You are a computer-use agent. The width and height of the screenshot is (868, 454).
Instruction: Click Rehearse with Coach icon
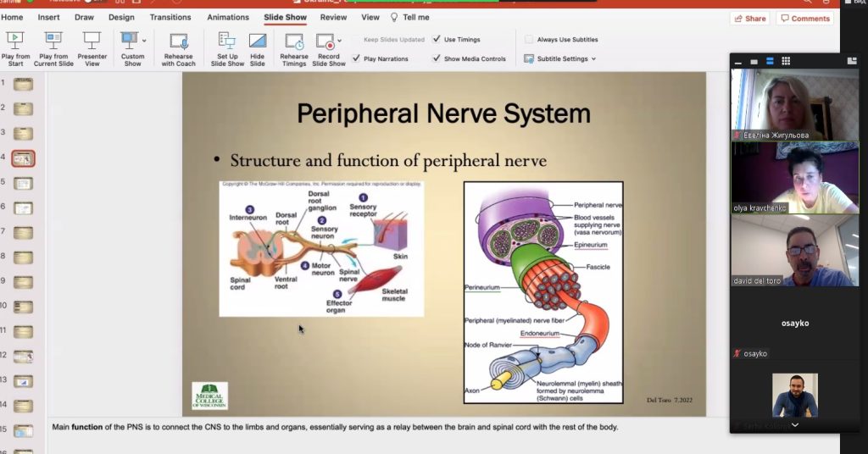click(x=179, y=41)
